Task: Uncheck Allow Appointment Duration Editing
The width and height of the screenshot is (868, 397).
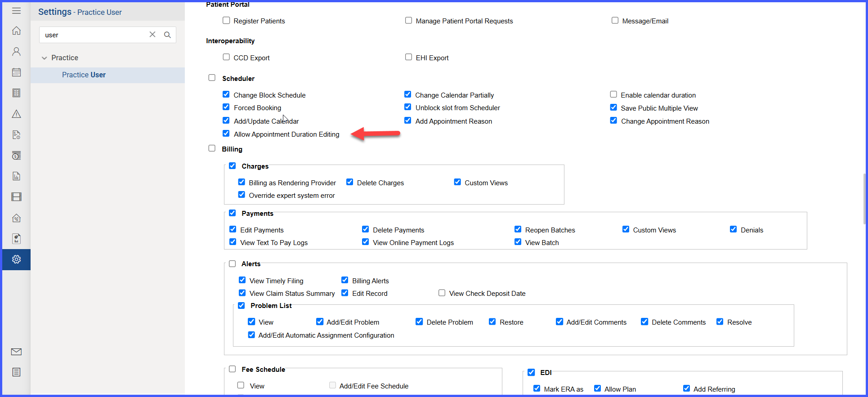Action: [x=226, y=134]
